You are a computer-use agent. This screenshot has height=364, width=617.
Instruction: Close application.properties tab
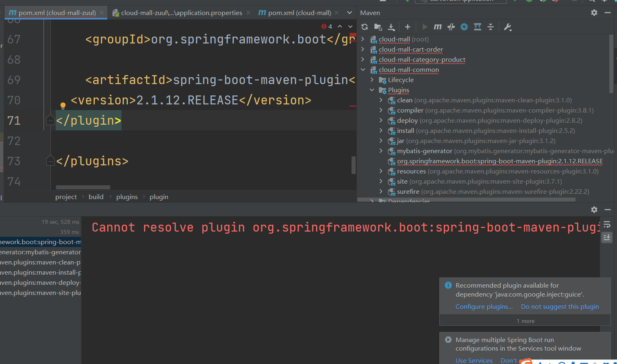pos(248,13)
